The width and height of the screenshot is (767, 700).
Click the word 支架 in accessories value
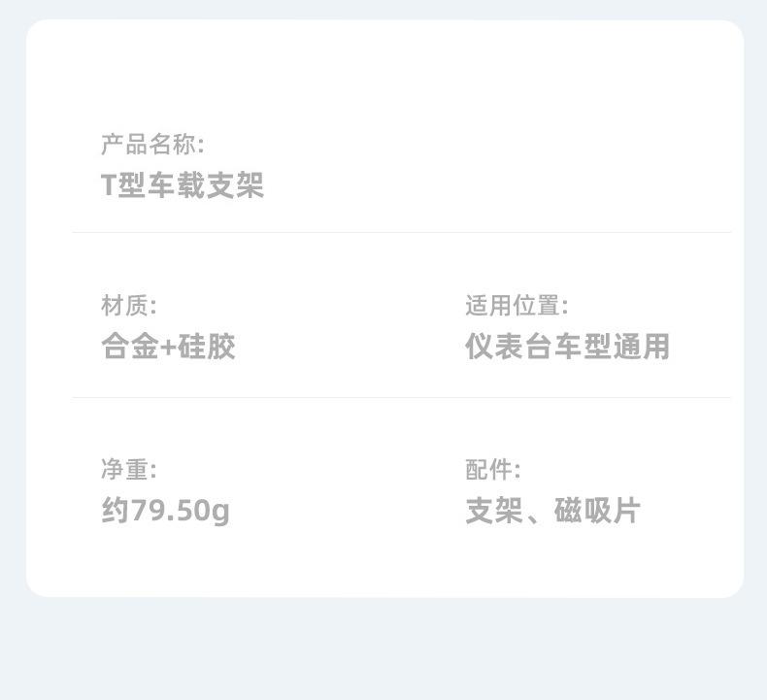click(x=494, y=511)
